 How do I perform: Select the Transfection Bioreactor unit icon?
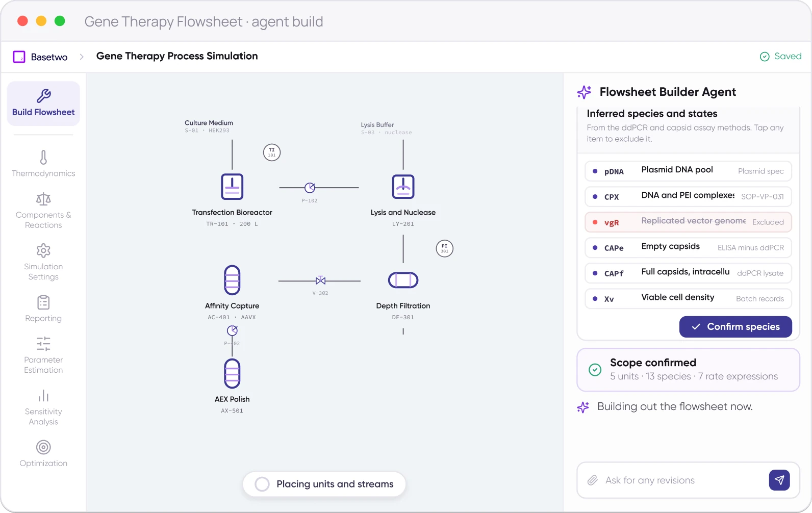point(232,187)
